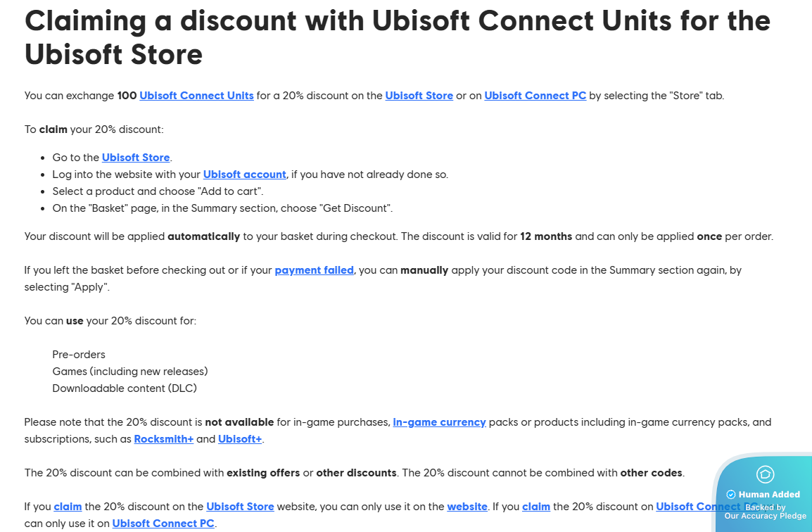This screenshot has width=812, height=532.
Task: Open the Ubisoft Connect Units link
Action: pyautogui.click(x=196, y=96)
